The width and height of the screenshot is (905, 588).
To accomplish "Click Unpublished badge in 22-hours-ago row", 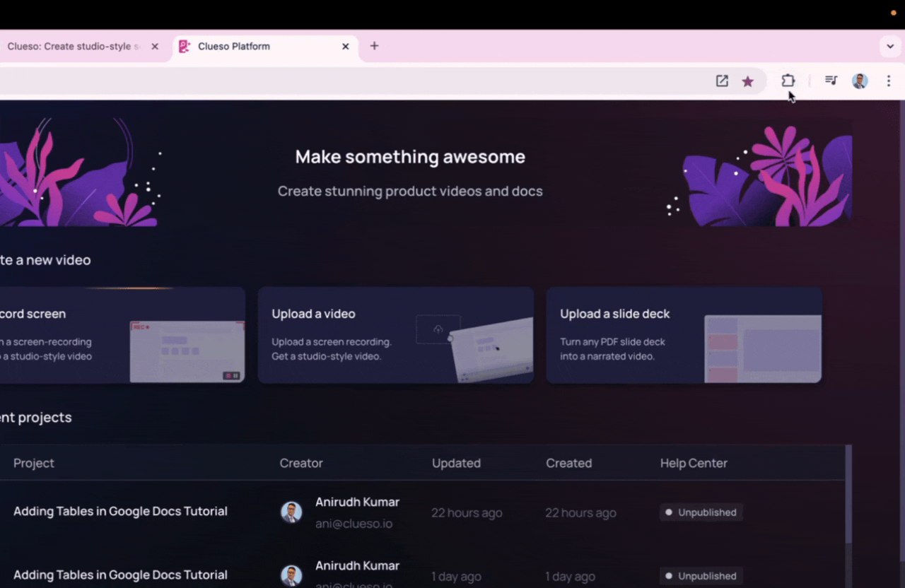I will (x=701, y=512).
